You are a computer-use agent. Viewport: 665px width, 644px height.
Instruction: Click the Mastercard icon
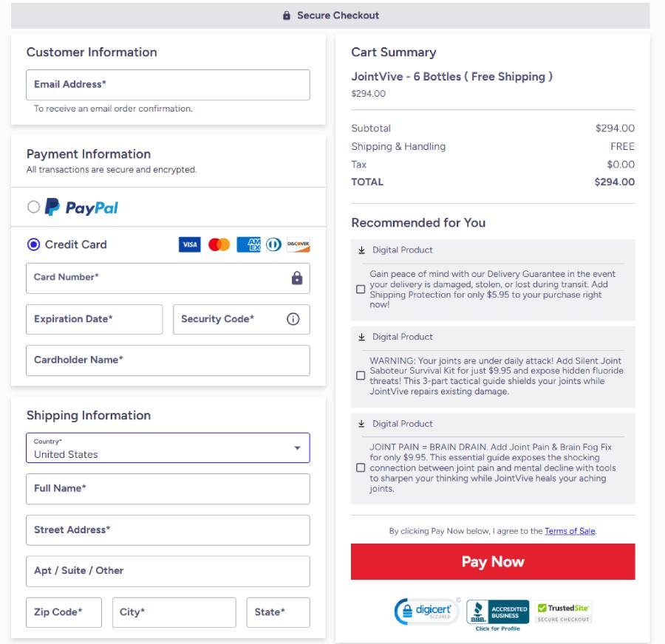(x=219, y=244)
